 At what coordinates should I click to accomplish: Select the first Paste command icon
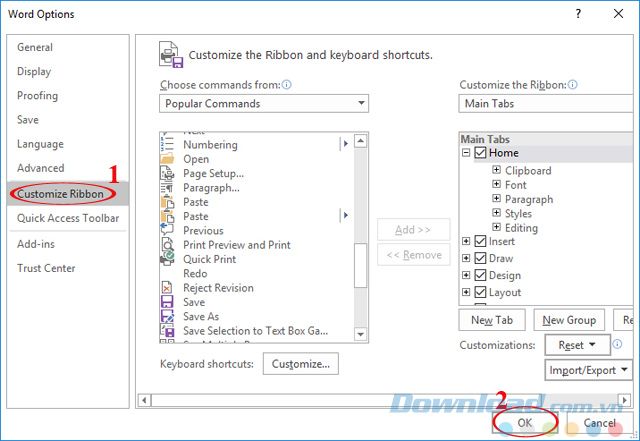167,202
